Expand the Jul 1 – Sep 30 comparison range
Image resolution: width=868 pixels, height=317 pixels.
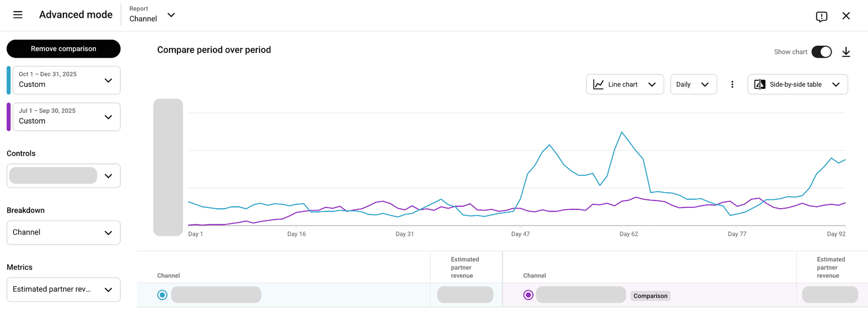(109, 117)
